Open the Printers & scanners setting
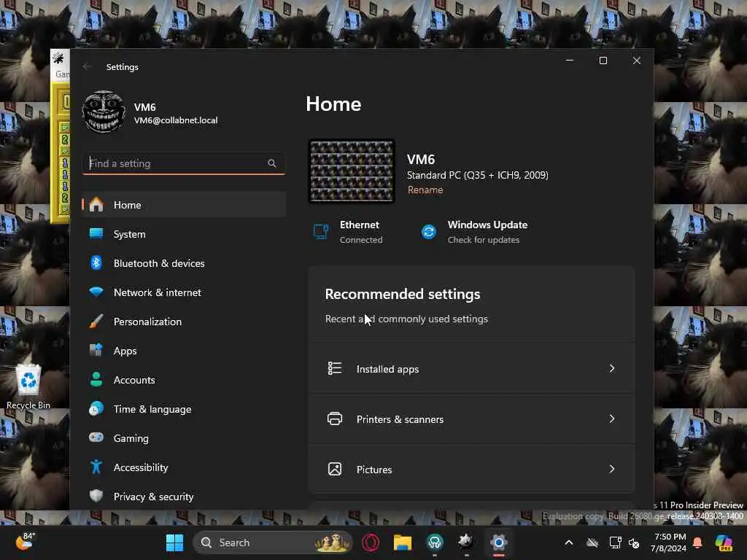The height and width of the screenshot is (560, 747). 472,419
